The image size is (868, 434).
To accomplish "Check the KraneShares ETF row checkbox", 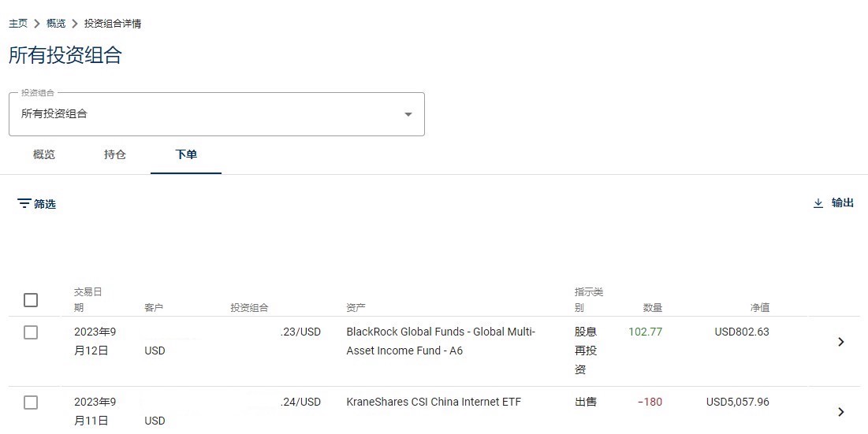I will tap(31, 402).
